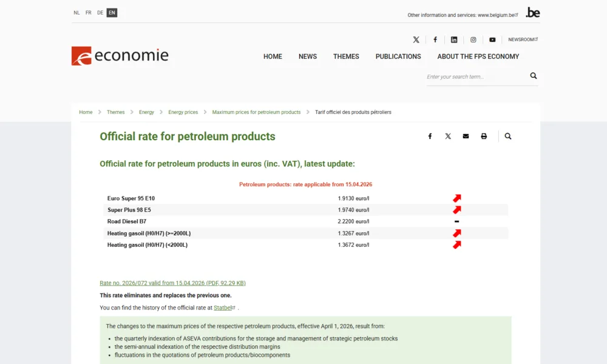607x364 pixels.
Task: Print the page with printer icon
Action: click(484, 136)
